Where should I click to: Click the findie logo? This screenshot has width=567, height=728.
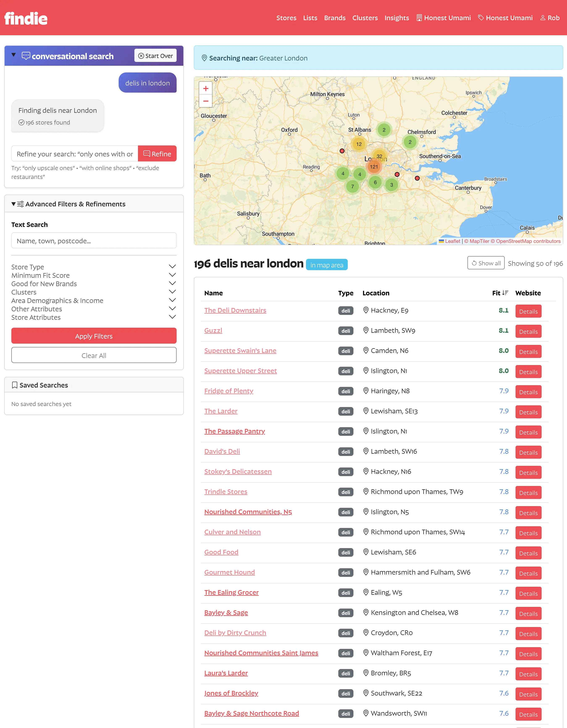click(26, 18)
